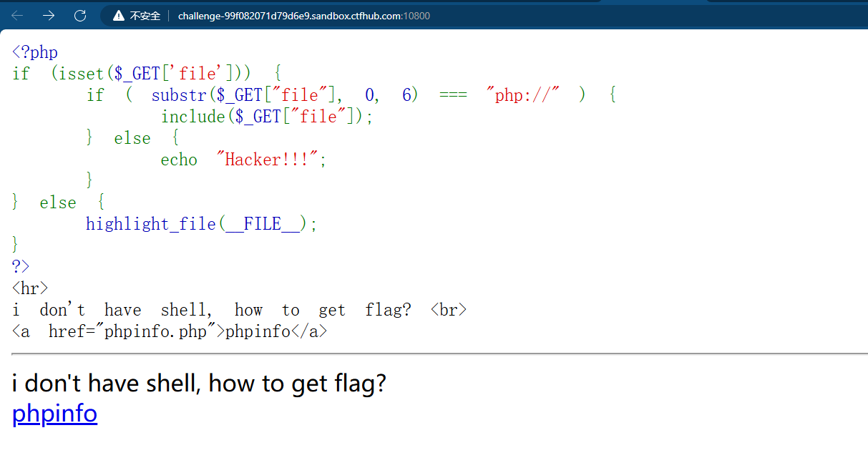
Task: Open the blue phpinfo hyperlink
Action: tap(54, 414)
